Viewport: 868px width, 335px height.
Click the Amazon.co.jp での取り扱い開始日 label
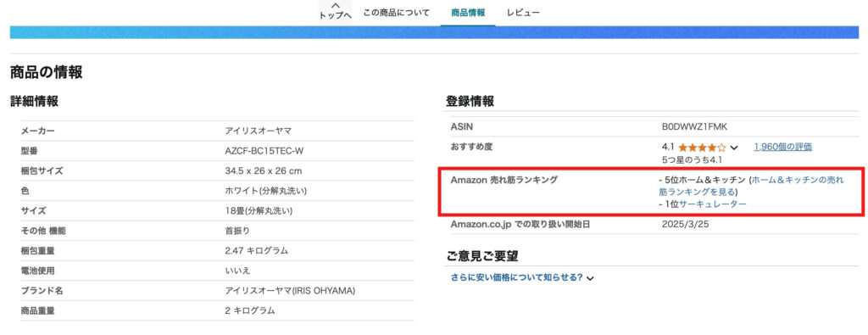(520, 224)
